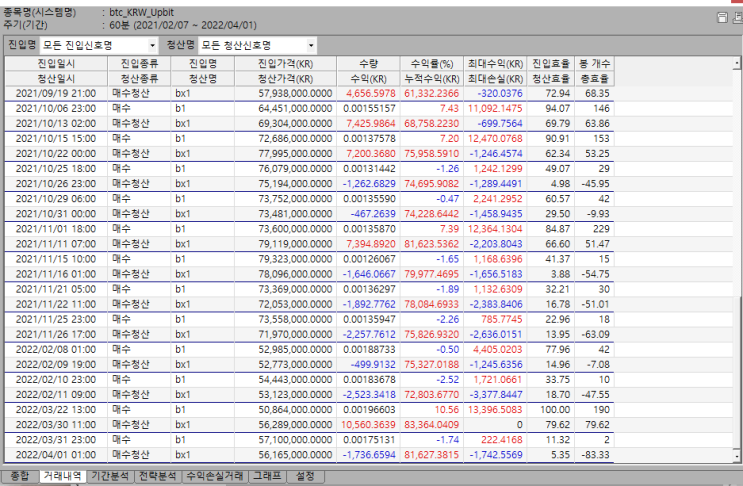The height and width of the screenshot is (486, 743).
Task: Click the 진입효율 column header
Action: point(551,63)
